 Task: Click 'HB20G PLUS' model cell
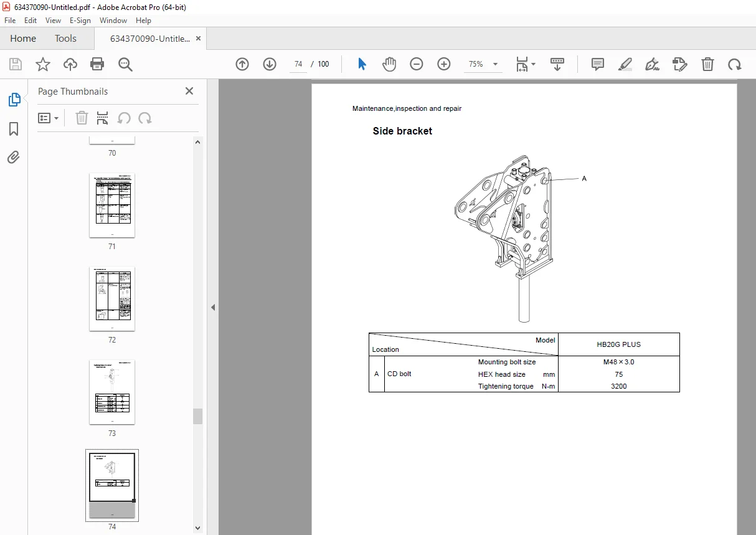tap(618, 344)
